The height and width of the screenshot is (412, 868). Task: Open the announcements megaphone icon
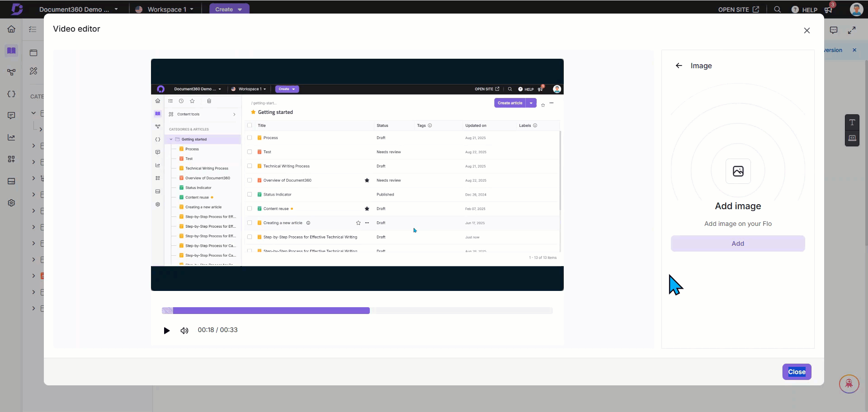pos(828,9)
